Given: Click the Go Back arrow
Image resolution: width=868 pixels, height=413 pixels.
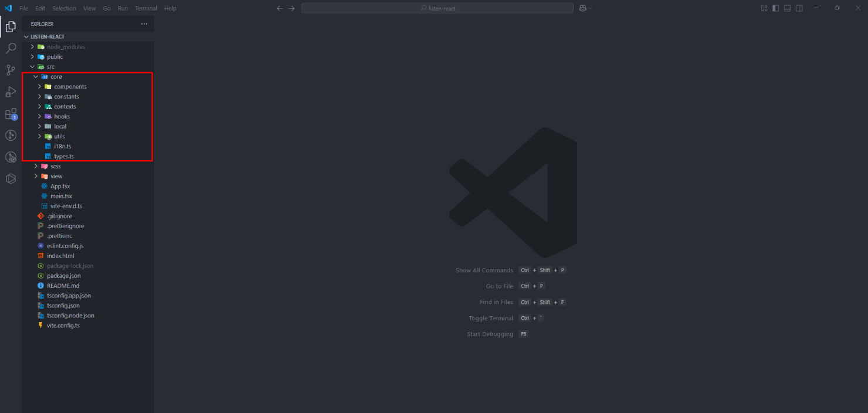Looking at the screenshot, I should click(x=280, y=8).
